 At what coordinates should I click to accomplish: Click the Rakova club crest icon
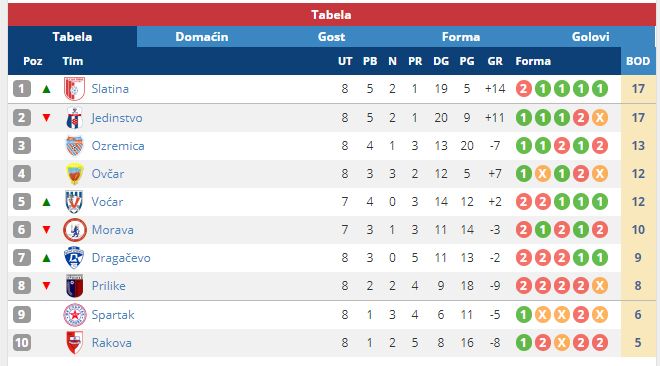[x=75, y=343]
